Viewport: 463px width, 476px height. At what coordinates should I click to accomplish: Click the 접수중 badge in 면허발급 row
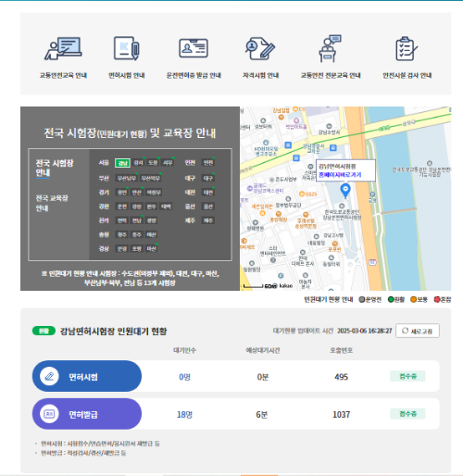[x=407, y=414]
